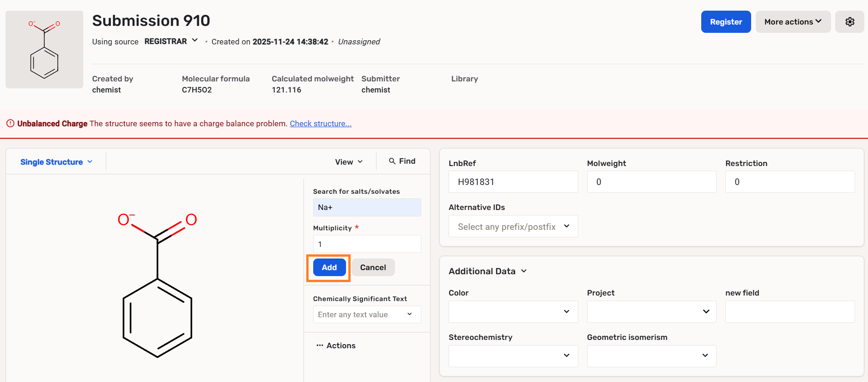Viewport: 868px width, 382px height.
Task: Collapse the Additional Data section
Action: [524, 271]
